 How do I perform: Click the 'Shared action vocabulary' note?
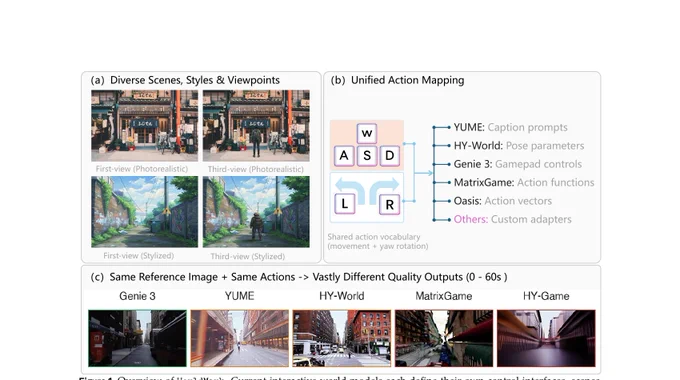click(x=378, y=242)
